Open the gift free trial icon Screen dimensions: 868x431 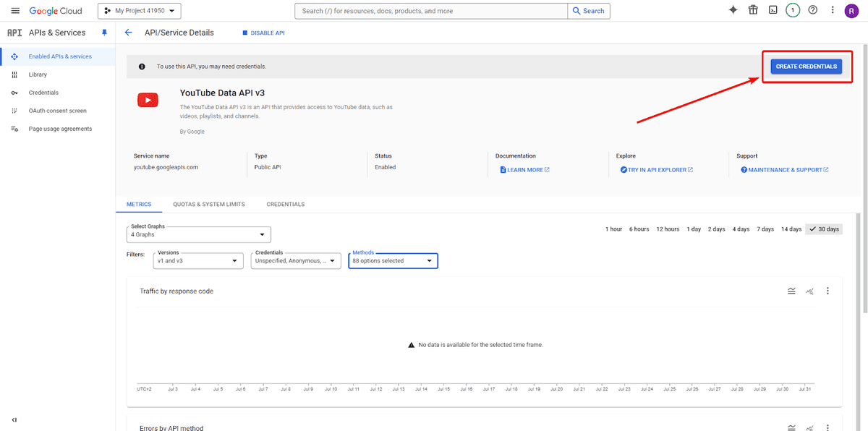753,10
